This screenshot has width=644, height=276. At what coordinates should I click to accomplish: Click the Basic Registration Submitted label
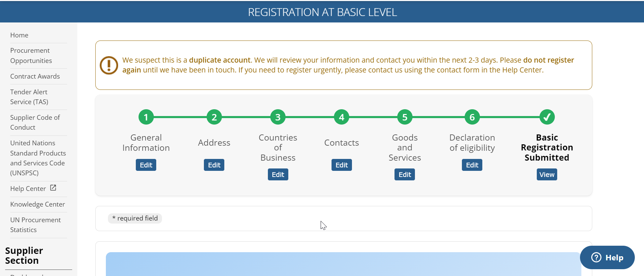tap(547, 147)
